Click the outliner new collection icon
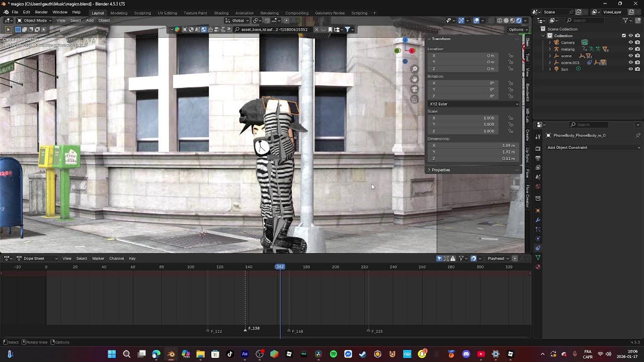This screenshot has height=362, width=644. [638, 21]
